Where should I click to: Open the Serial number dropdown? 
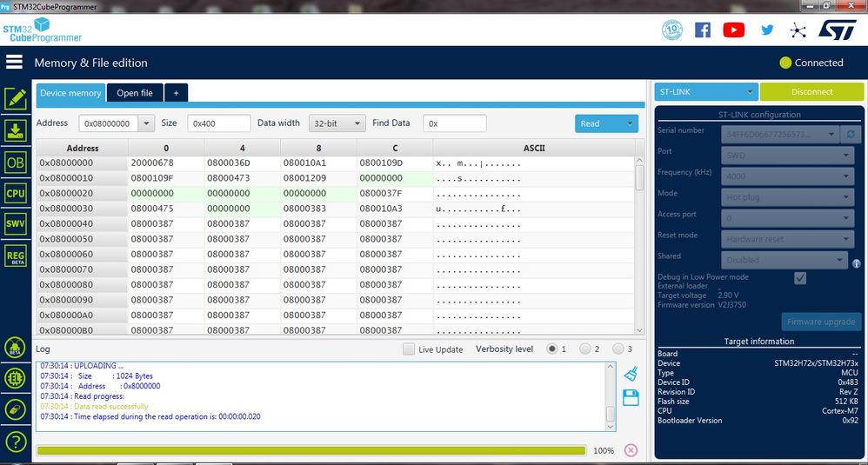(780, 135)
